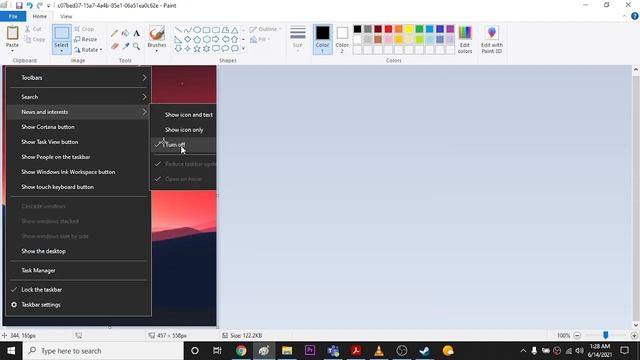Open File Explorer from the taskbar

coord(287,351)
